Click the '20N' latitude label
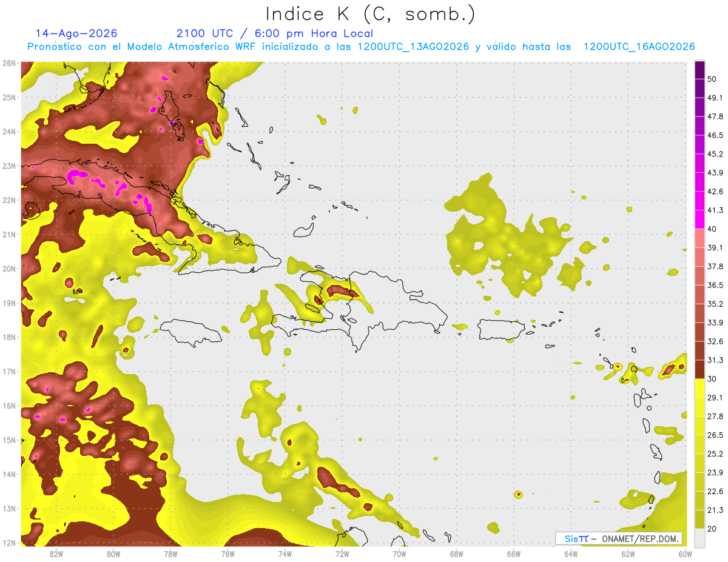 pyautogui.click(x=8, y=269)
